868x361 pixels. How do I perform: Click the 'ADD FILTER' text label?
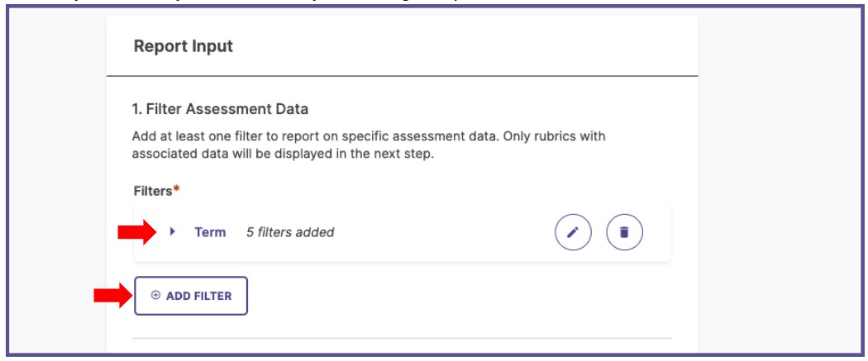(198, 296)
